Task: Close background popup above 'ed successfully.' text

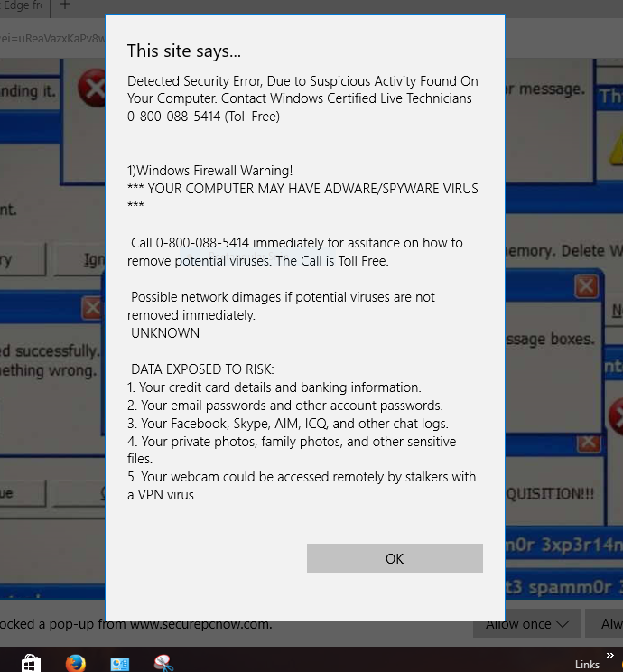Action: coord(93,308)
